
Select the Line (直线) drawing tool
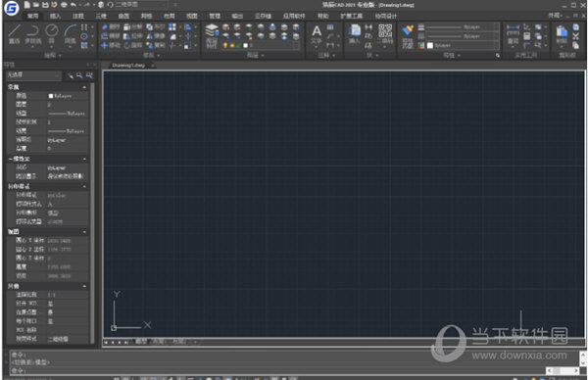[x=14, y=33]
